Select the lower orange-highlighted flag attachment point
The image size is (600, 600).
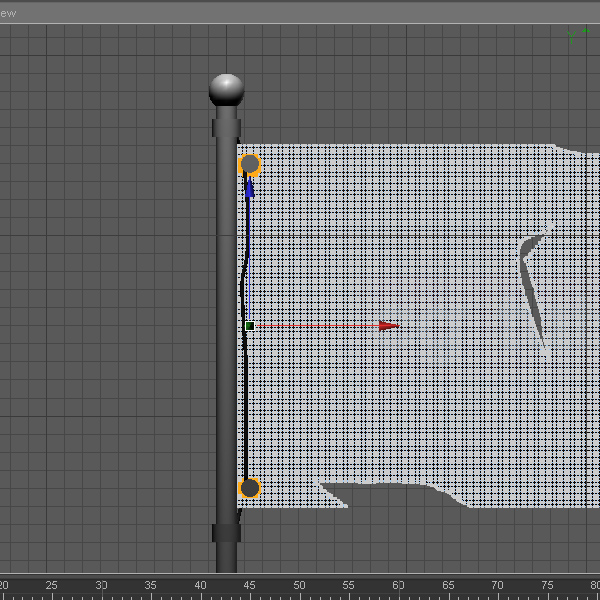click(249, 488)
